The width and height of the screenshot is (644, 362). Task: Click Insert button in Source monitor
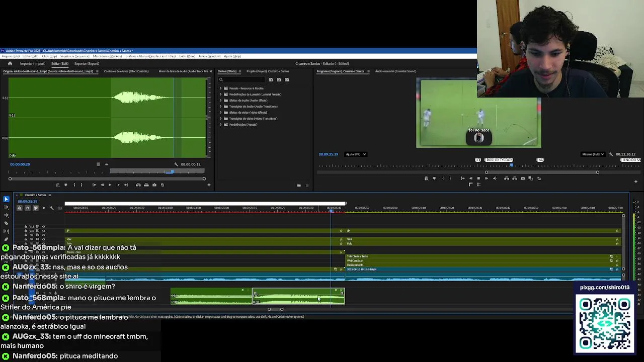coord(138,185)
